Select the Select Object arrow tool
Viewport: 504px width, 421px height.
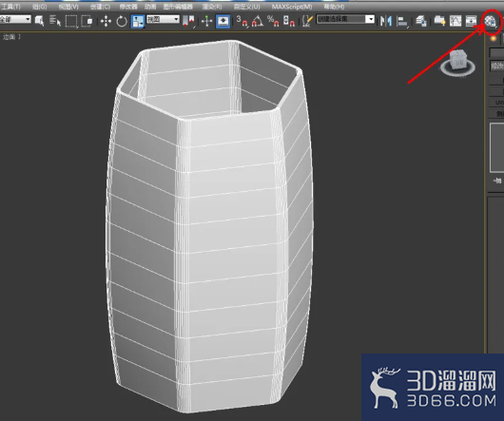[x=39, y=21]
